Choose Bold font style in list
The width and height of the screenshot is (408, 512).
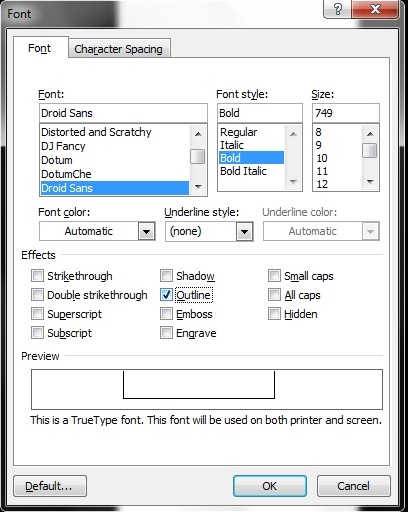point(251,158)
